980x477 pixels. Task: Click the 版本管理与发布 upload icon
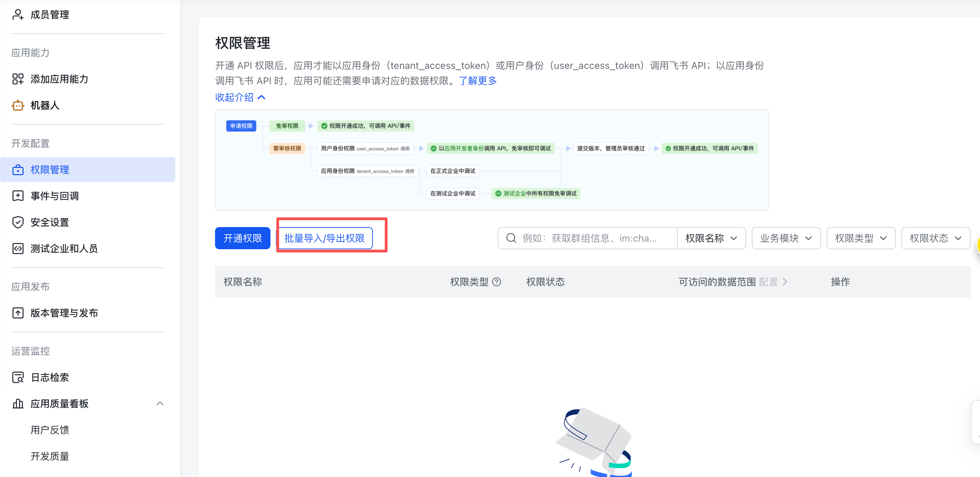point(18,312)
